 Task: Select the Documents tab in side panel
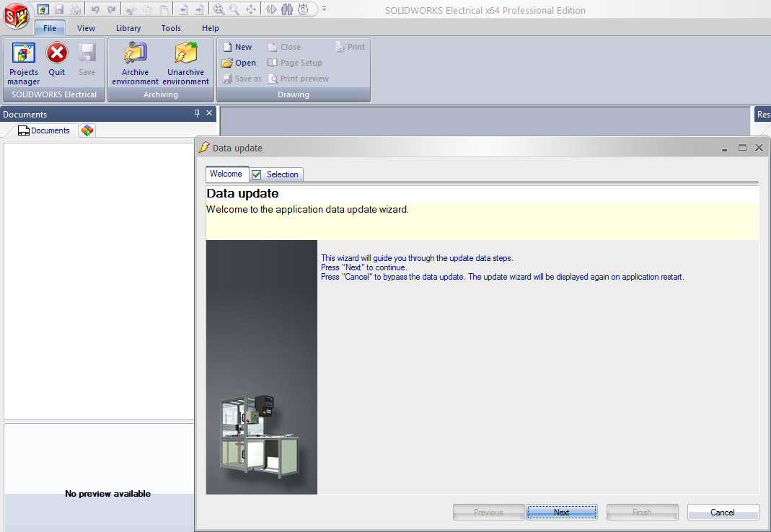tap(43, 130)
